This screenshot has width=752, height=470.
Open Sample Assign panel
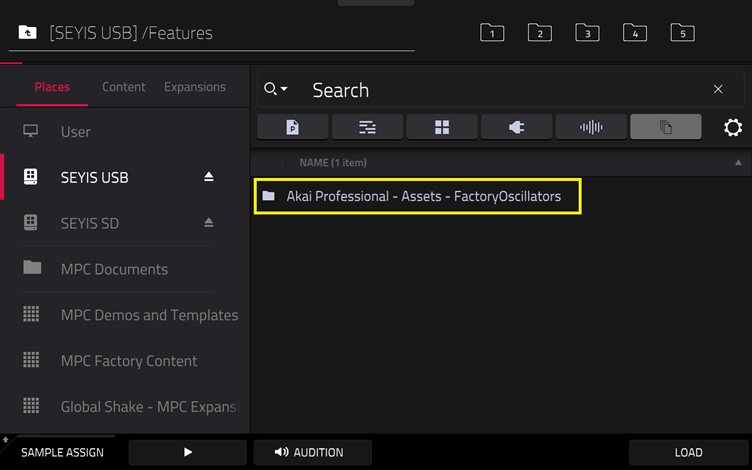pyautogui.click(x=62, y=452)
